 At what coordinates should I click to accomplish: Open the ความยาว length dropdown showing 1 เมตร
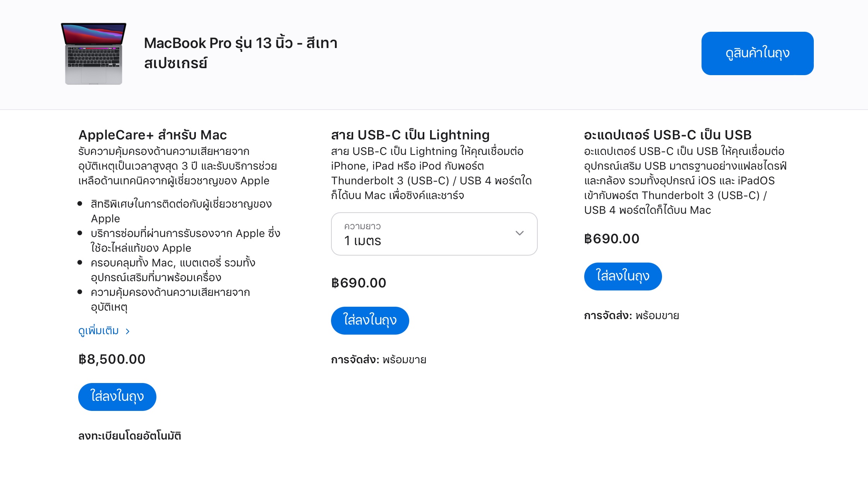coord(434,234)
